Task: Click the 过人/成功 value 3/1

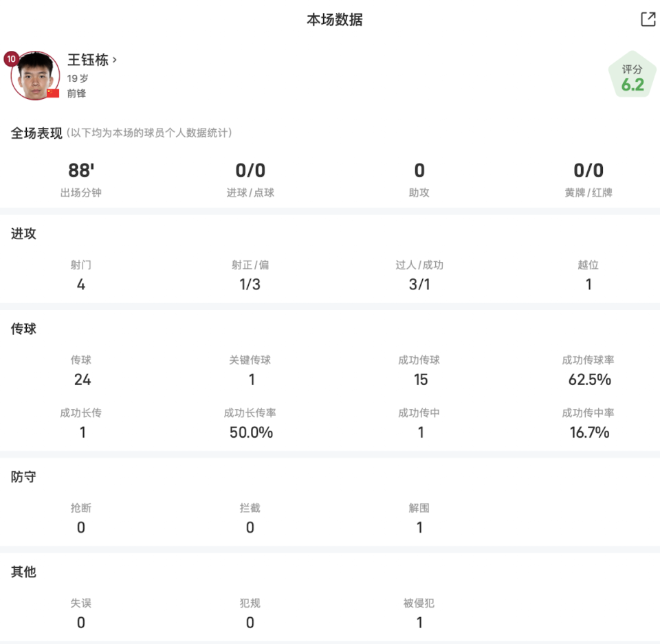Action: pos(419,285)
